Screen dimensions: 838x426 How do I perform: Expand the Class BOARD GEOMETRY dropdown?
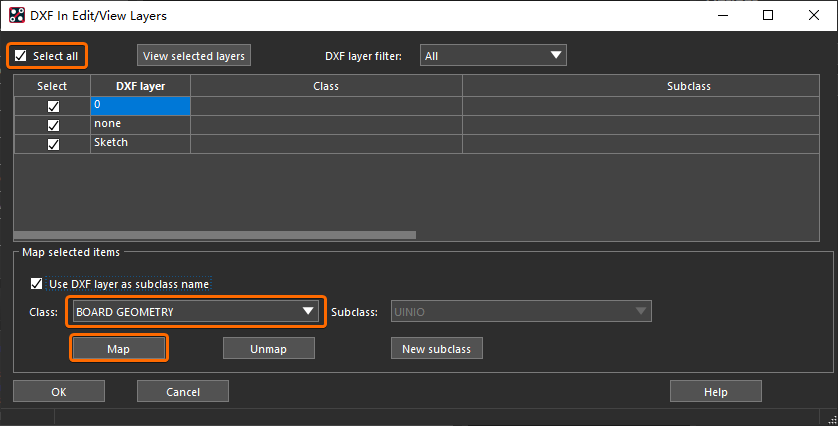[195, 312]
